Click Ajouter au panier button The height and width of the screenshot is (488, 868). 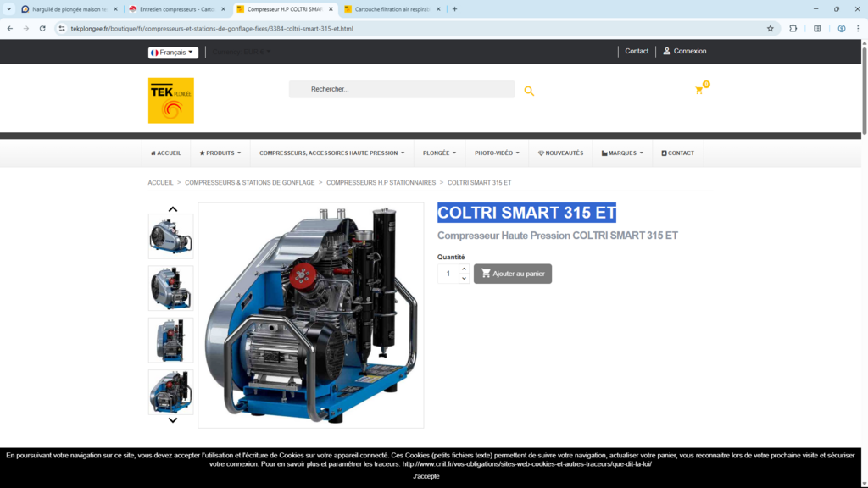pos(513,274)
